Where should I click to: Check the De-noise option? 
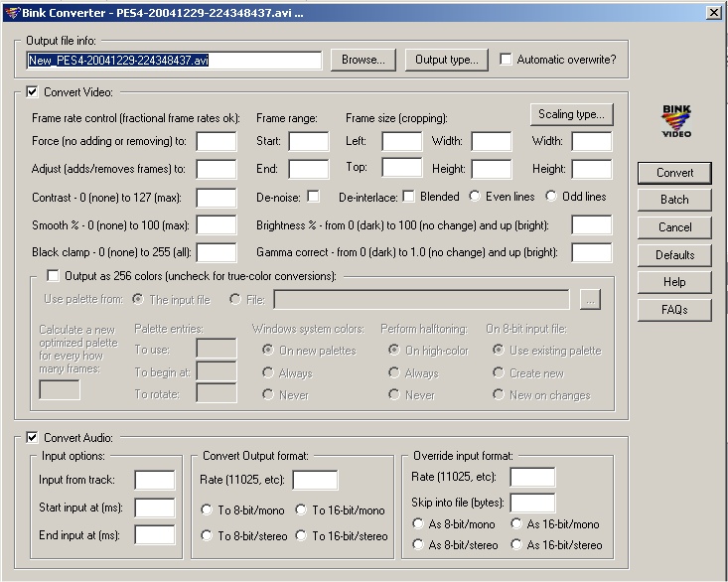314,197
